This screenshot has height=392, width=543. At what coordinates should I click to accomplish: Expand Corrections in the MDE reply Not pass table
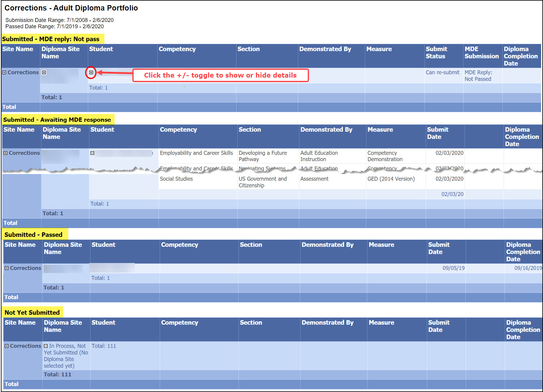pos(5,72)
